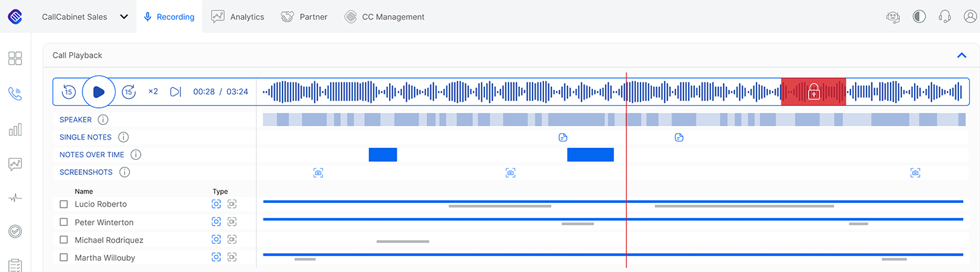This screenshot has width=980, height=272.
Task: Open the first single note marker
Action: coord(562,138)
